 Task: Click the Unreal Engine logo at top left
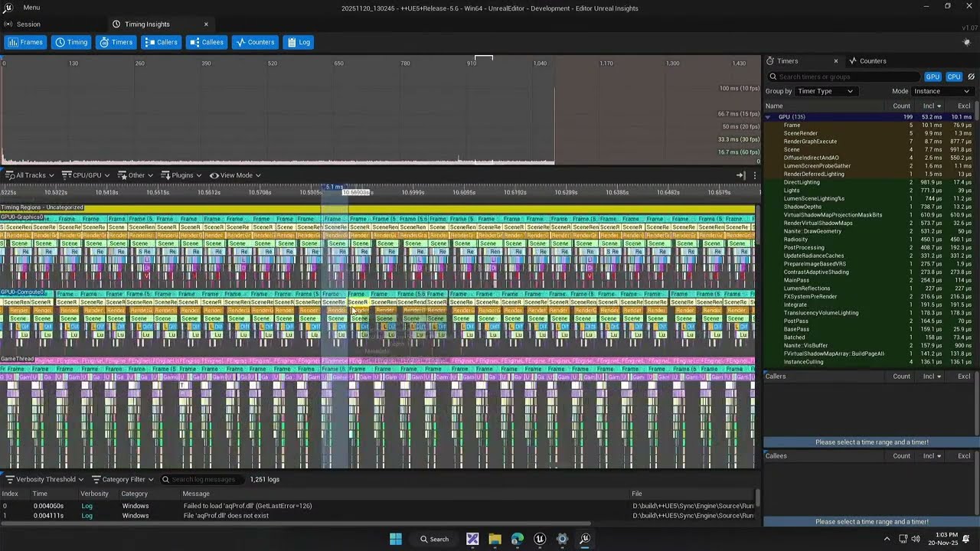(x=8, y=8)
